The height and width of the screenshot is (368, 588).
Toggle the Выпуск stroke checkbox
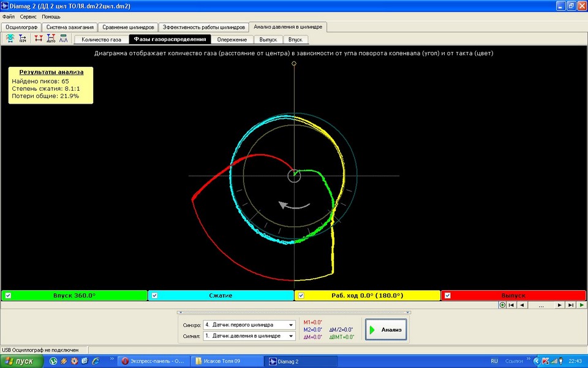[x=447, y=296]
